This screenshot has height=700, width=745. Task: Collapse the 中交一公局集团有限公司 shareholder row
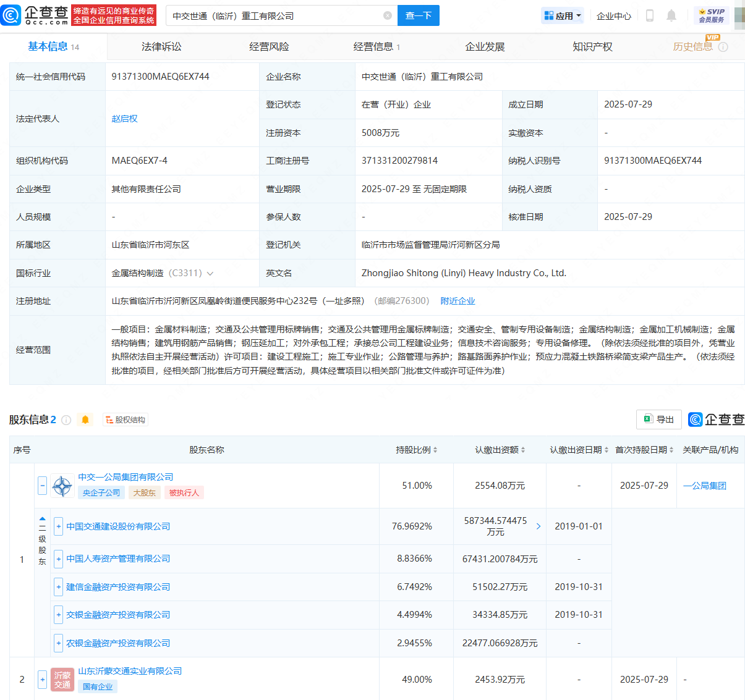(x=42, y=486)
